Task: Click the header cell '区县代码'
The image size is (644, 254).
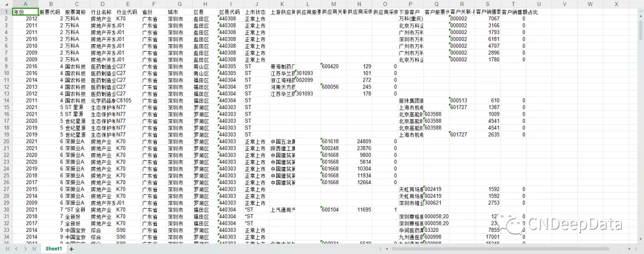Action: (231, 12)
